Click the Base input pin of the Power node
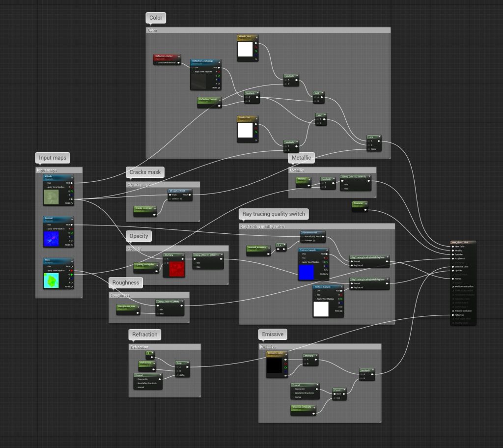 [334, 394]
